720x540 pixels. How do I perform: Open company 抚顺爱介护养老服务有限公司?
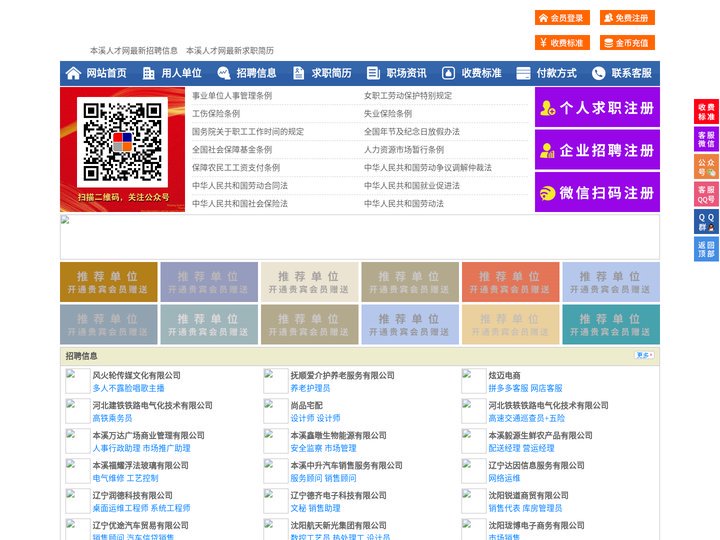point(342,375)
